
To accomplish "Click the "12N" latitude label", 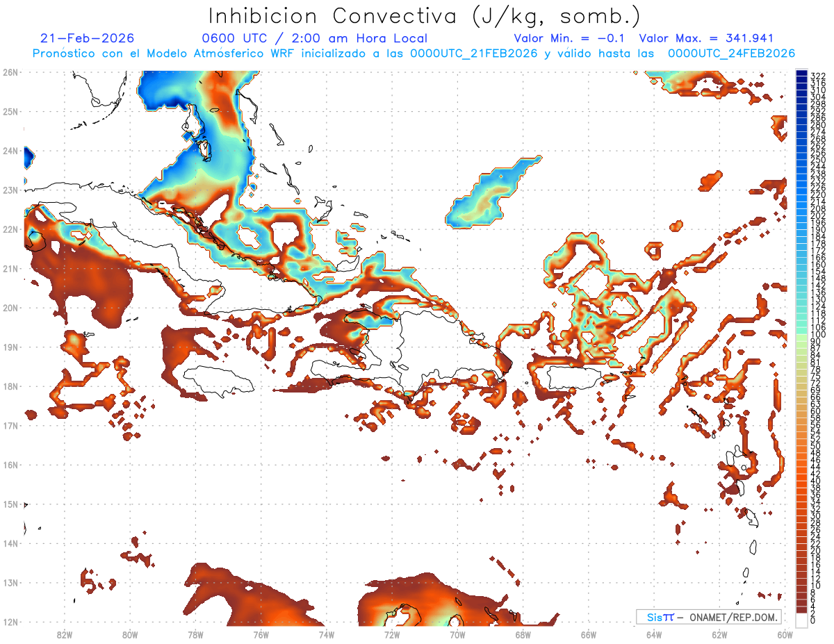I will pos(10,622).
